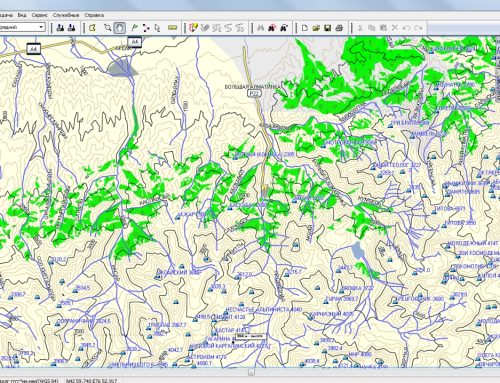Click the blue lake south of green slopes
The image size is (500, 383).
pyautogui.click(x=357, y=251)
